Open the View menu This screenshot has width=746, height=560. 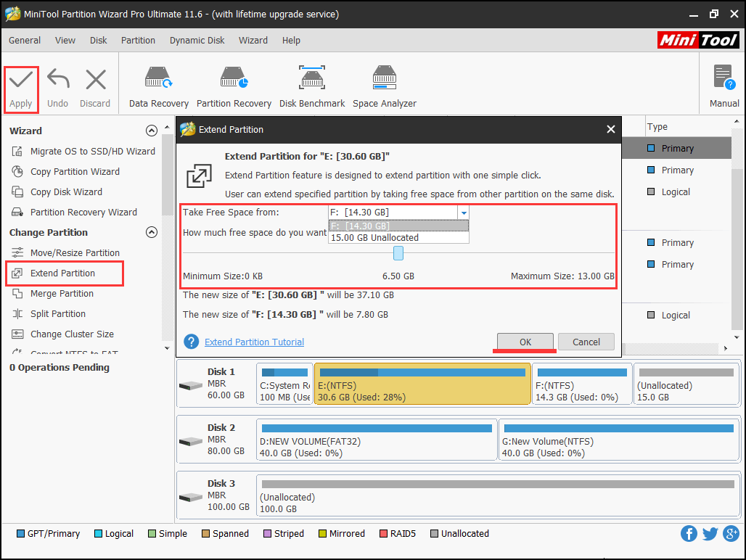(65, 41)
